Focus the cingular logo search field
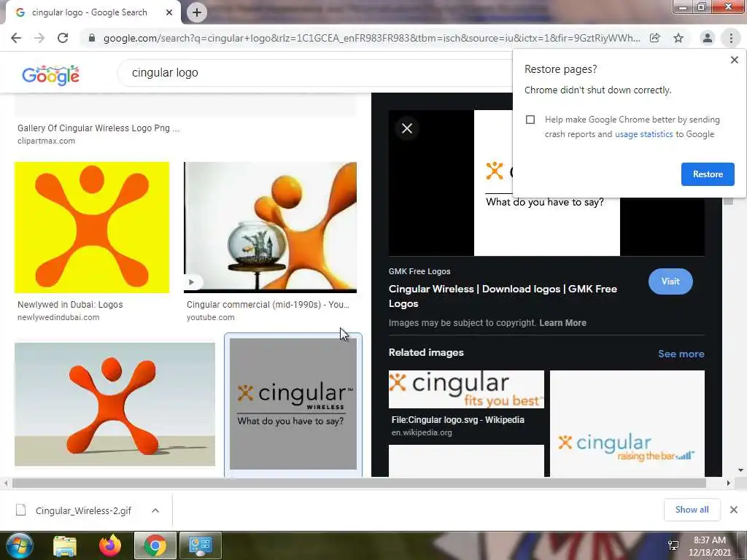Image resolution: width=747 pixels, height=560 pixels. tap(314, 73)
